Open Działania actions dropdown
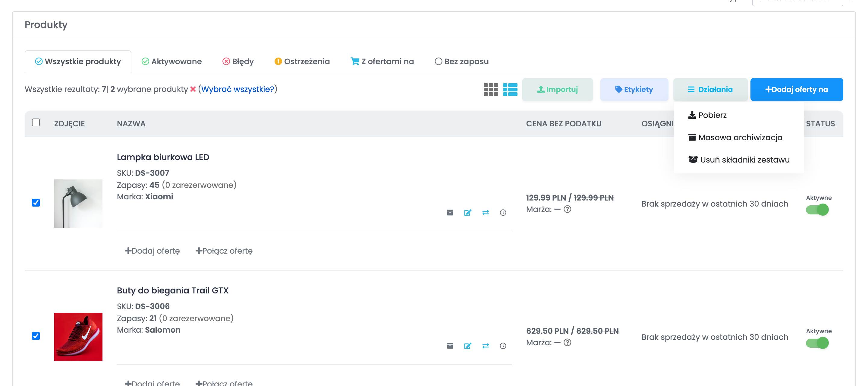The height and width of the screenshot is (386, 868). point(710,90)
